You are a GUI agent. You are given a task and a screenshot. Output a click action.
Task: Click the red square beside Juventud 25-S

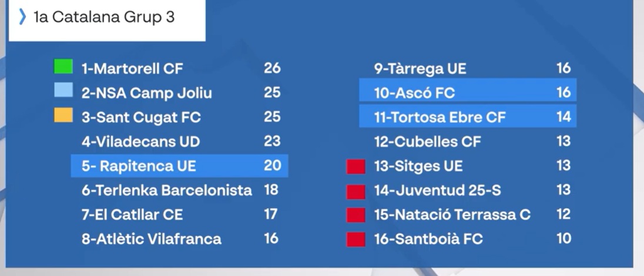point(355,191)
